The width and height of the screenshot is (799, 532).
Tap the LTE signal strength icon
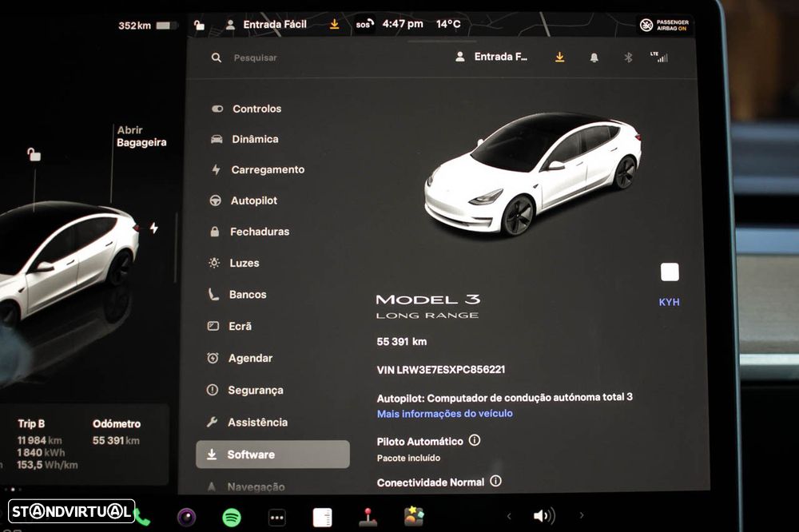pyautogui.click(x=659, y=57)
